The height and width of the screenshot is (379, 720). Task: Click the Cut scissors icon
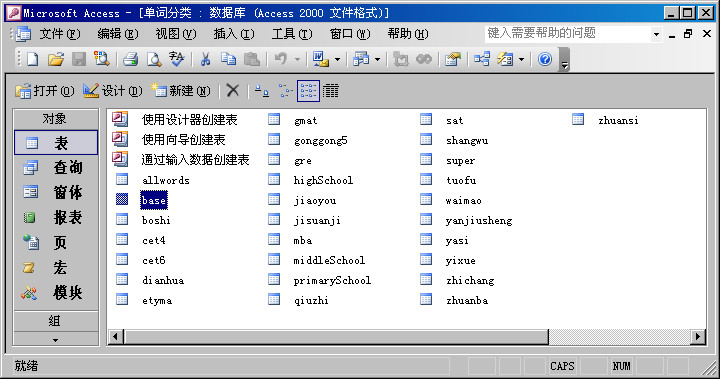(x=205, y=59)
